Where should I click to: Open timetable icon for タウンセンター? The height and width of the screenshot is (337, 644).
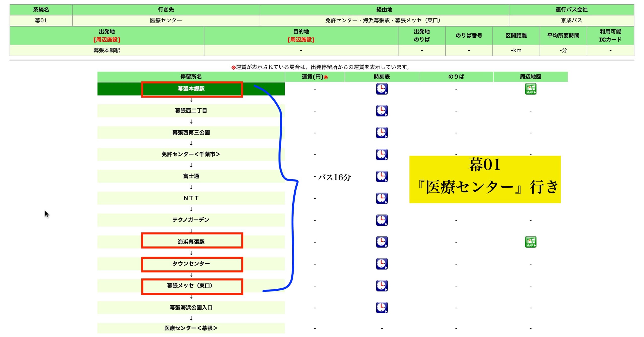[x=382, y=264]
